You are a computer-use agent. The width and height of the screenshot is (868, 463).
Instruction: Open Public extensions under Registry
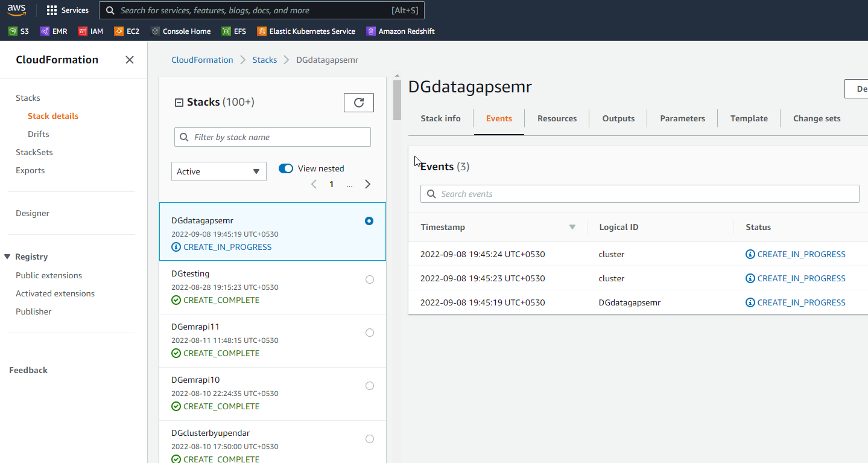tap(49, 275)
